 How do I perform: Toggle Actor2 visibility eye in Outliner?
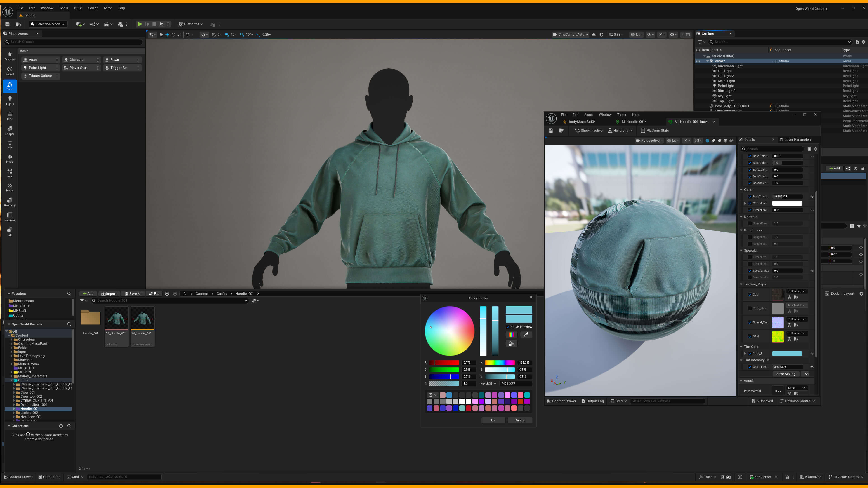pyautogui.click(x=698, y=61)
